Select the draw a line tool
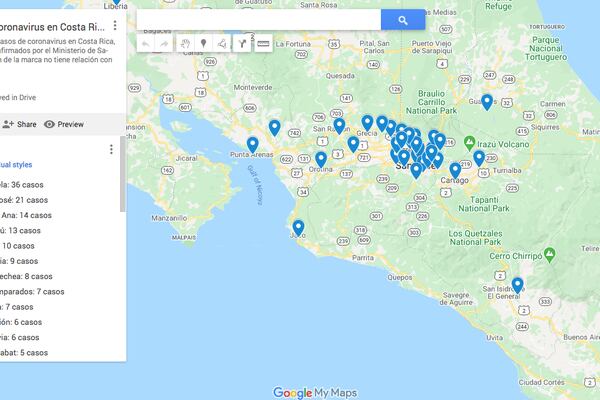 click(x=222, y=44)
